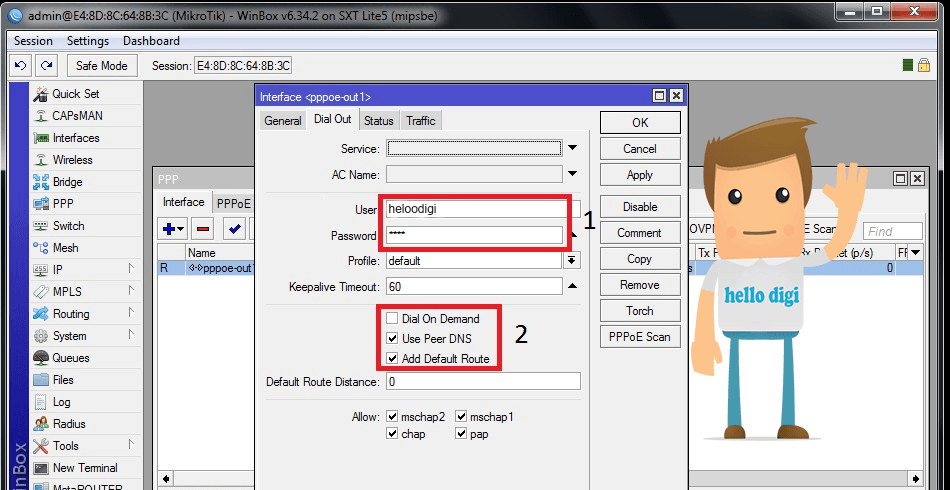The width and height of the screenshot is (950, 490).
Task: Open CAPsMAN in the sidebar
Action: pos(77,116)
